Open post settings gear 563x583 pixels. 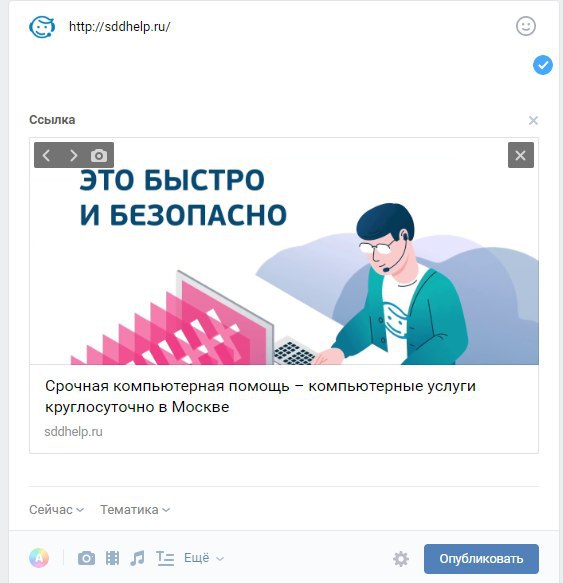pos(401,559)
